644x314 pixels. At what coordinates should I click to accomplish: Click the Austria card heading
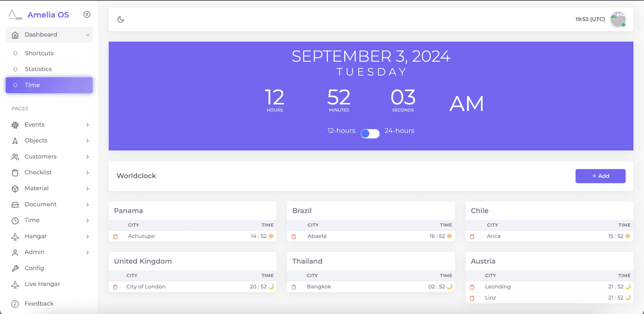483,262
